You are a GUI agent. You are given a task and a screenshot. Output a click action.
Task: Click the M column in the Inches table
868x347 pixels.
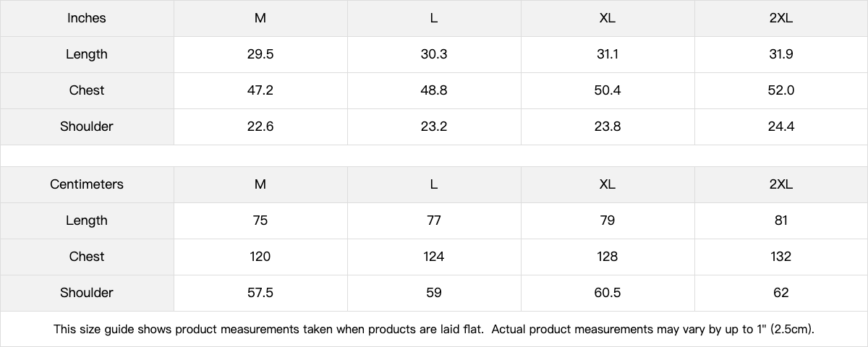click(x=260, y=18)
